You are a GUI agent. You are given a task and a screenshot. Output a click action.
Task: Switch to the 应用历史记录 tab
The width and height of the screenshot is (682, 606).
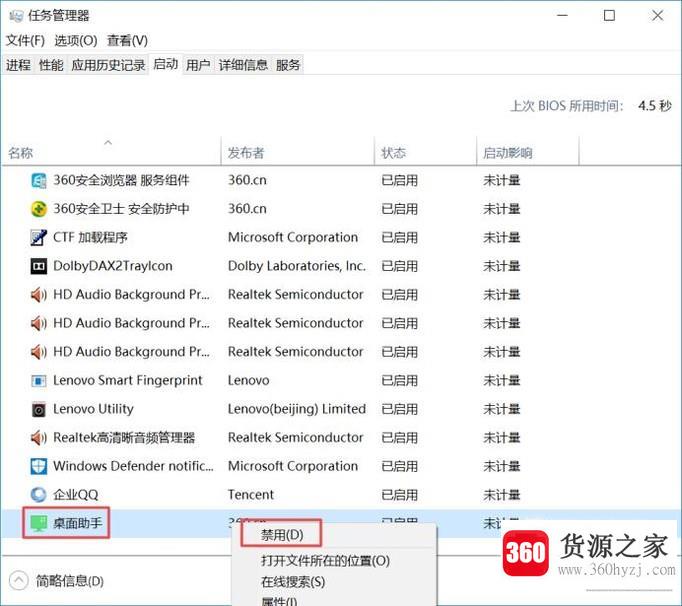[108, 65]
